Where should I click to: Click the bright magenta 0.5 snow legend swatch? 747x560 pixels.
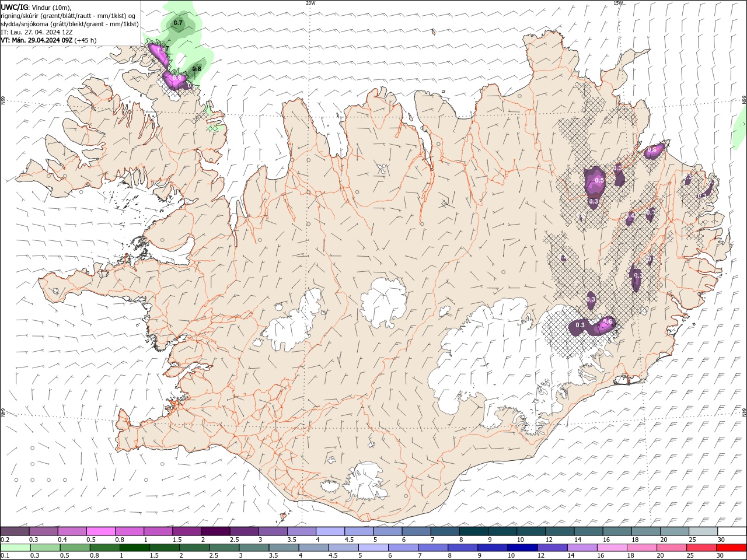[x=100, y=531]
